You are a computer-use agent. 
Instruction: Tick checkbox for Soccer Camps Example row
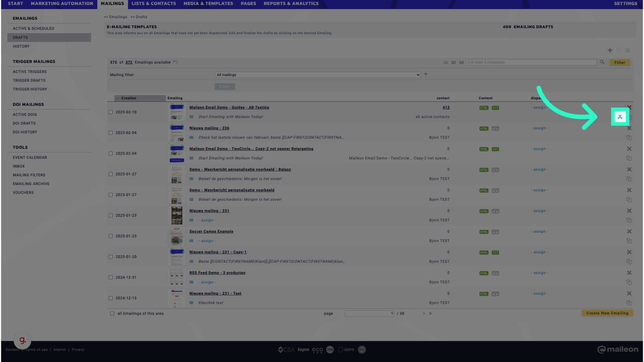click(111, 236)
